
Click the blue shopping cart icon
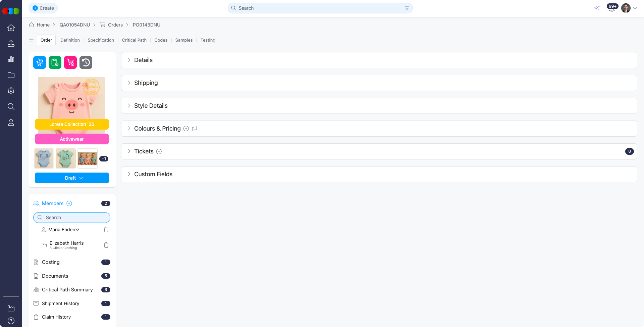(x=40, y=62)
